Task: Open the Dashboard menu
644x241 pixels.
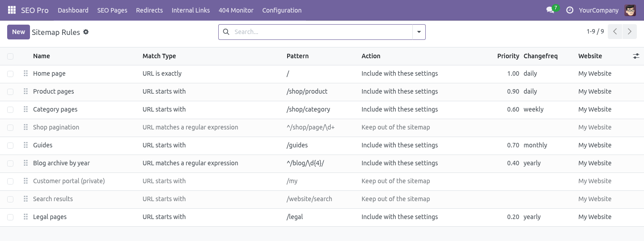Action: [x=73, y=10]
